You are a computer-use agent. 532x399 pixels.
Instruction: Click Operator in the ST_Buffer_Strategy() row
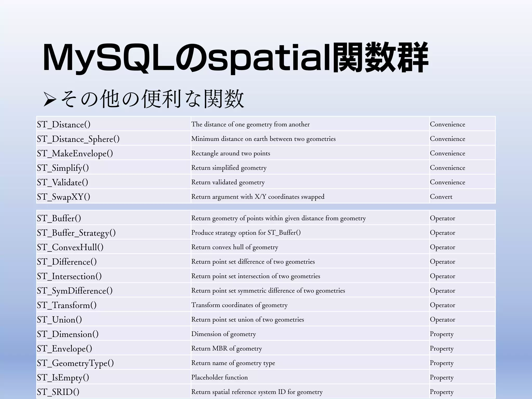click(442, 233)
